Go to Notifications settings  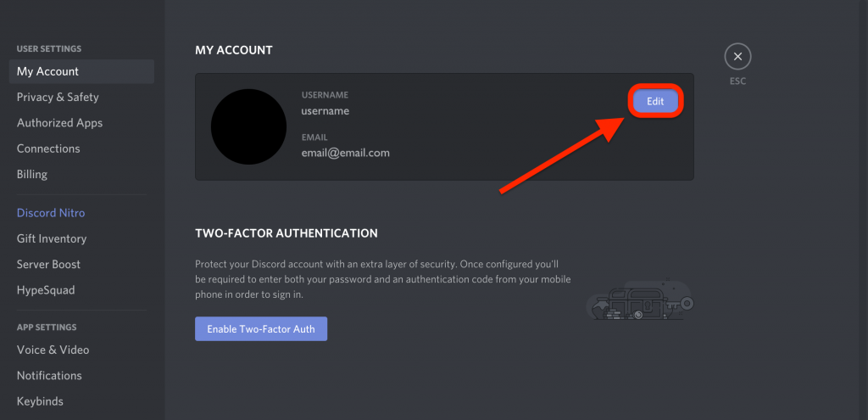pos(81,376)
